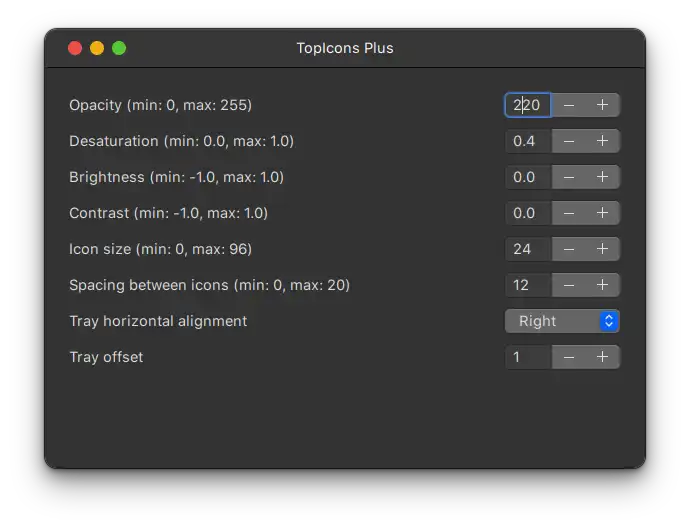Close the TopIcons Plus window

pos(75,48)
